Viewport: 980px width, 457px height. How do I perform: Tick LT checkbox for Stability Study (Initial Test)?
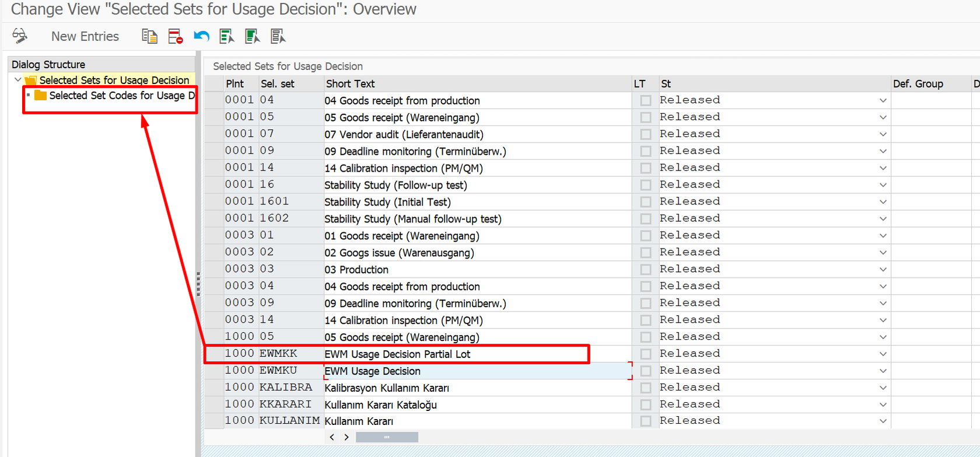[x=645, y=202]
